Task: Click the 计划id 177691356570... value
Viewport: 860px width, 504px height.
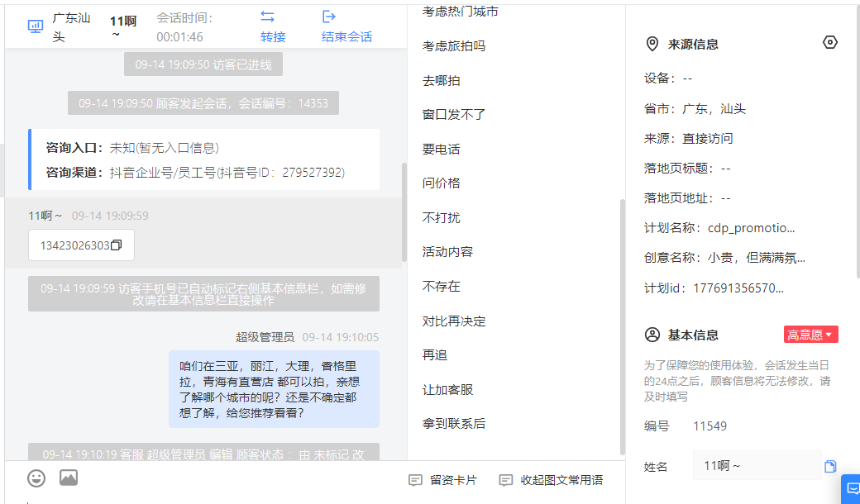Action: point(738,288)
